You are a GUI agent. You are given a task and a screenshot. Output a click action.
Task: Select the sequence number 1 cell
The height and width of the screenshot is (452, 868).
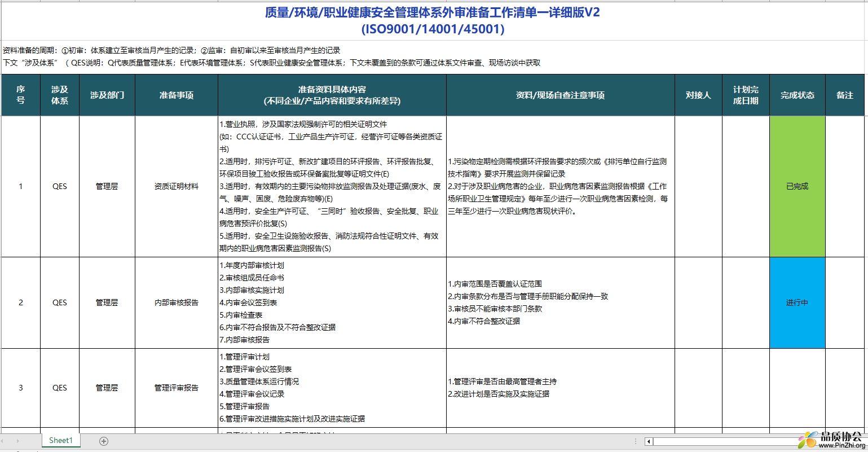click(21, 187)
